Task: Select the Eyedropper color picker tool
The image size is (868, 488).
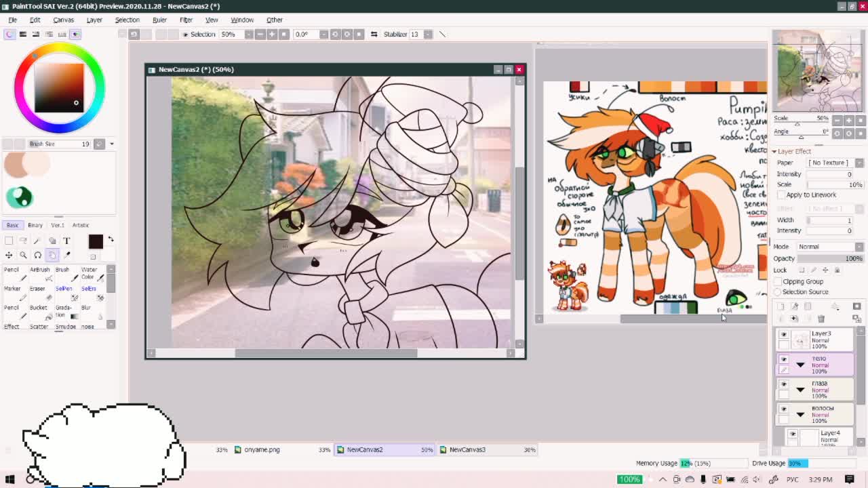Action: pyautogui.click(x=66, y=255)
